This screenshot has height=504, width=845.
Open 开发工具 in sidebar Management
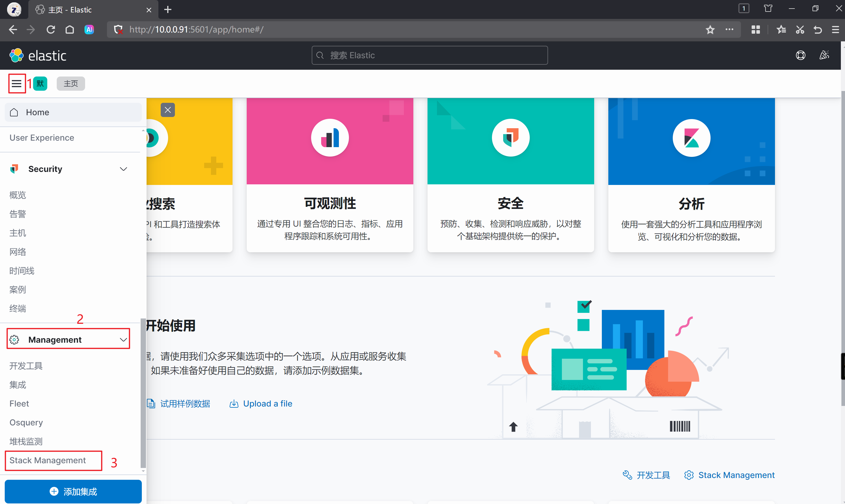(26, 366)
